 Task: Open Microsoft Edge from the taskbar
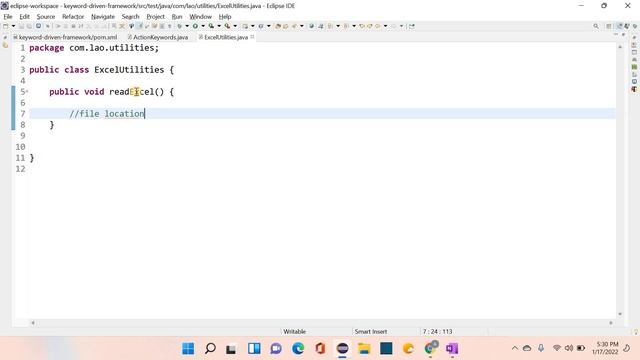(298, 349)
